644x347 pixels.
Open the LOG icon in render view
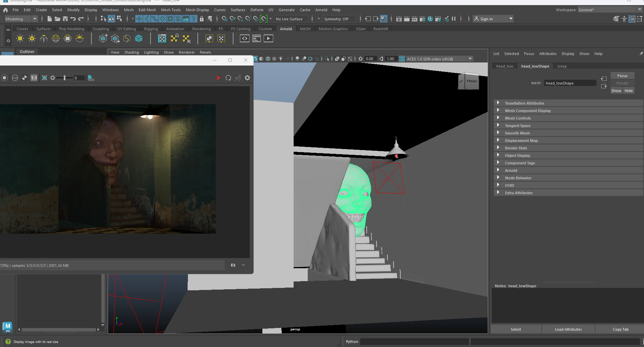(91, 78)
